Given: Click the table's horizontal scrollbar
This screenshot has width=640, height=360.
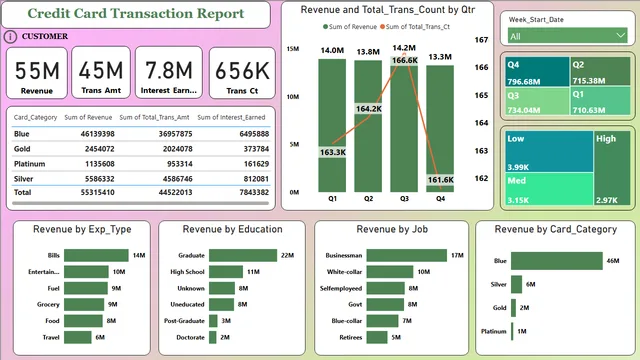Looking at the screenshot, I should (141, 203).
